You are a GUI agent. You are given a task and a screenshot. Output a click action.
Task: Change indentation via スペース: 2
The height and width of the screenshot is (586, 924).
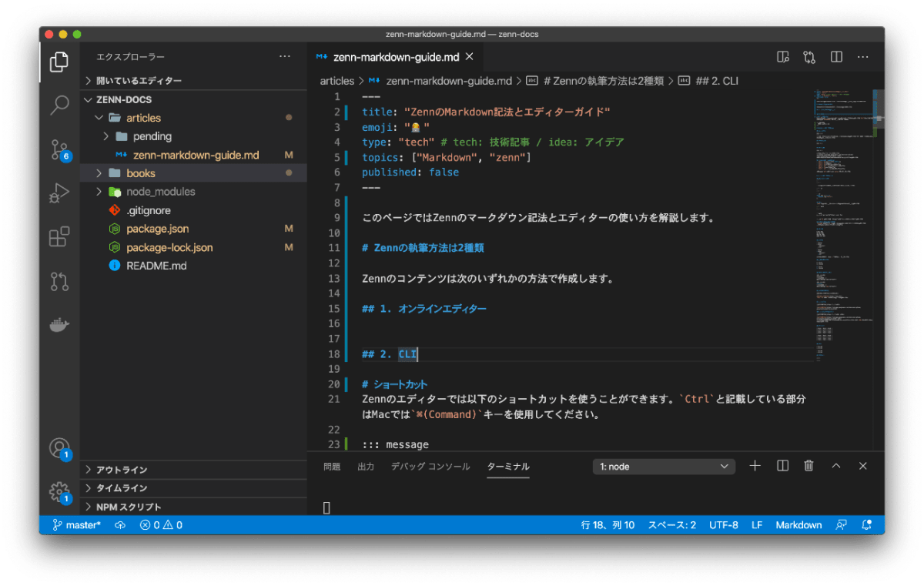[x=671, y=525]
